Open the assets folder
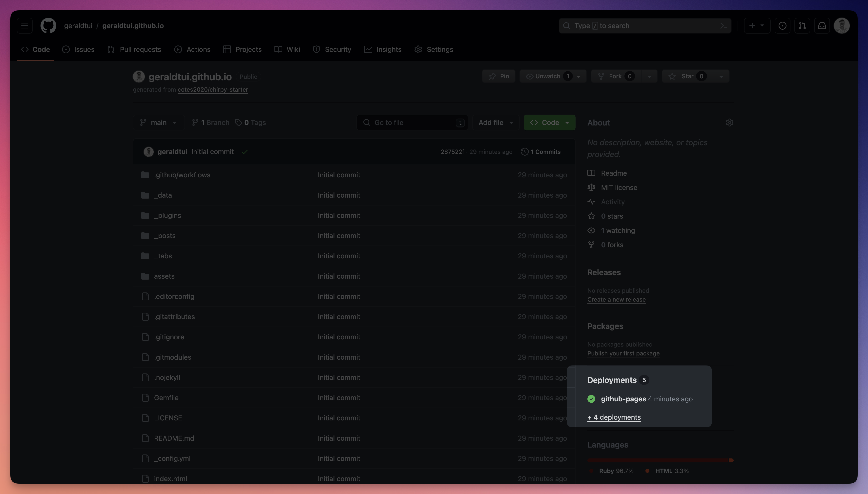Screen dimensions: 868x494 pyautogui.click(x=164, y=276)
